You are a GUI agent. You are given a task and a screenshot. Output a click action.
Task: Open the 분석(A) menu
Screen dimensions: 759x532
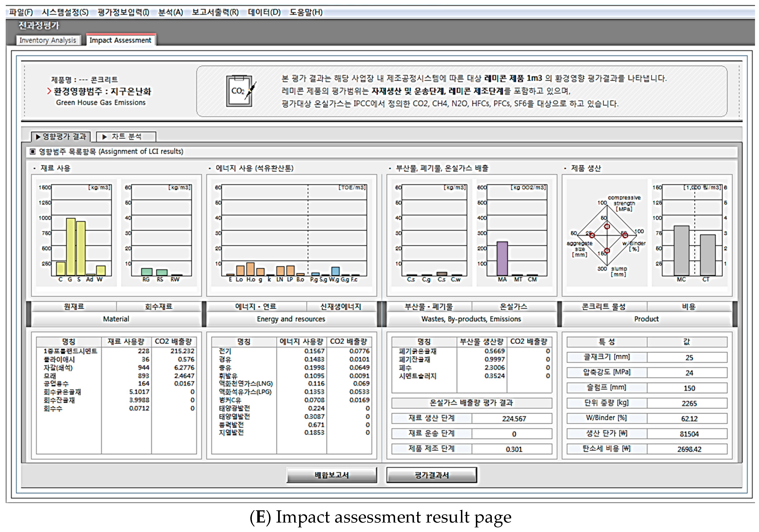pos(170,12)
